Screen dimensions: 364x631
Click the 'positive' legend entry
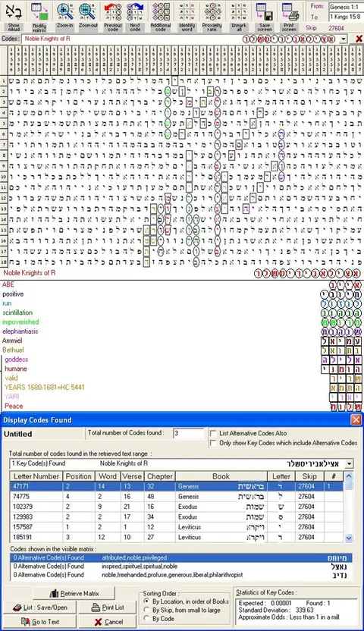[x=13, y=294]
